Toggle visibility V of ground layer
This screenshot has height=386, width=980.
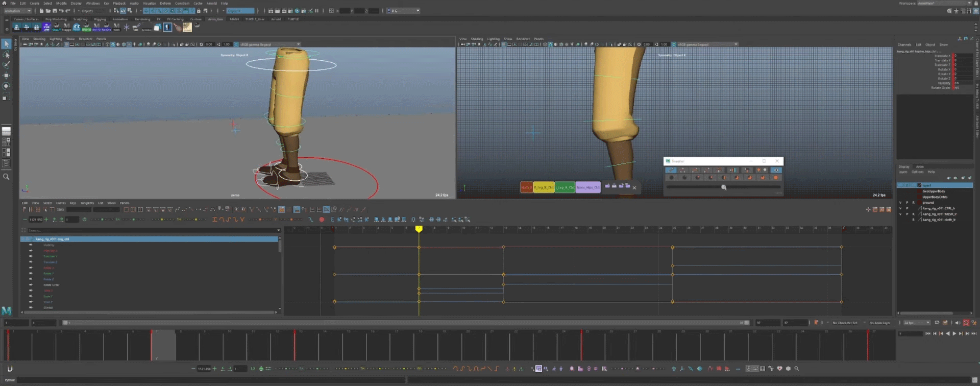click(900, 203)
